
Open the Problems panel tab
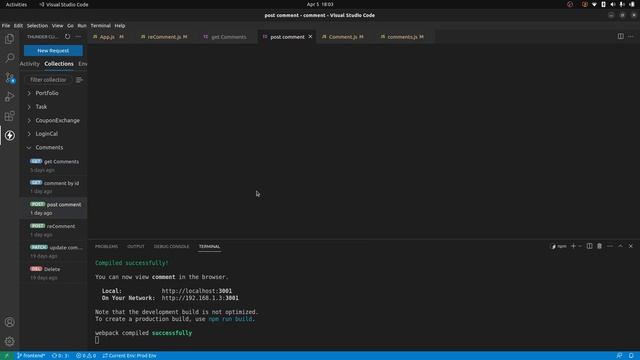tap(106, 247)
